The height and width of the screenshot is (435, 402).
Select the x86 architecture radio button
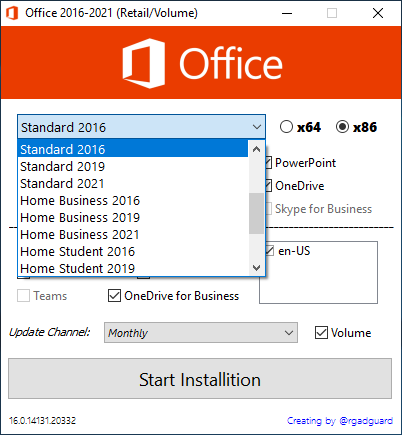342,127
